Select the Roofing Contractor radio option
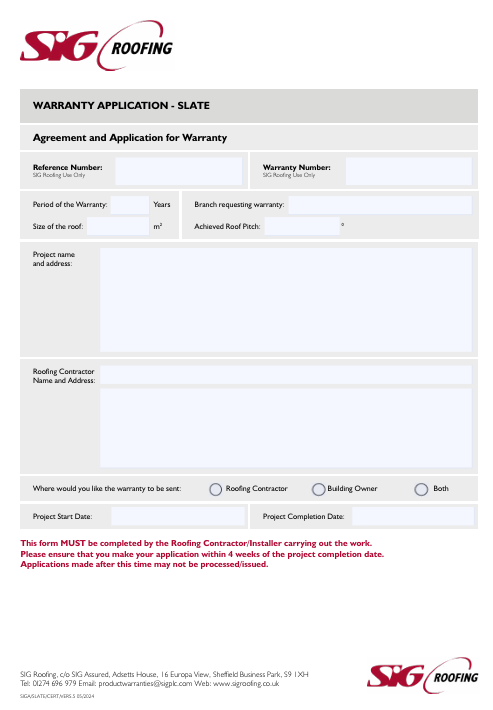The height and width of the screenshot is (710, 493). (x=215, y=489)
